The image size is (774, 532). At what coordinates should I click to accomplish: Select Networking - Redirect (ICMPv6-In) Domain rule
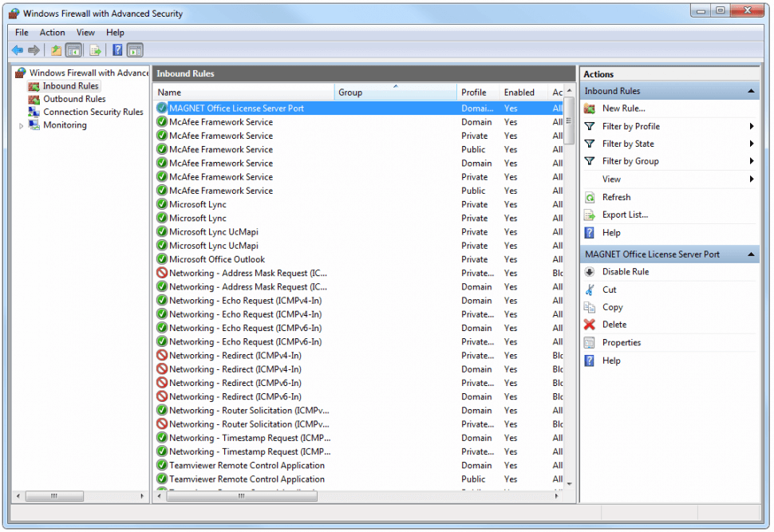click(358, 396)
